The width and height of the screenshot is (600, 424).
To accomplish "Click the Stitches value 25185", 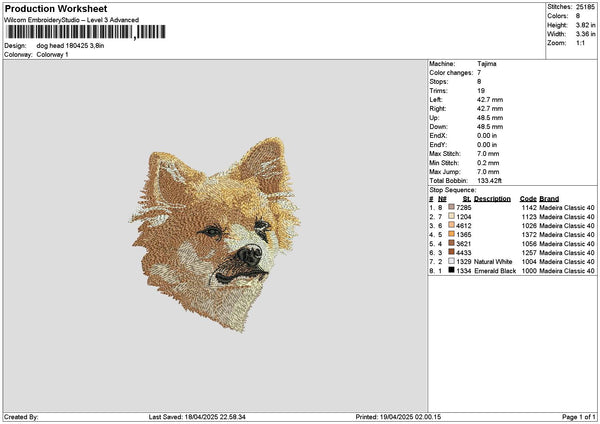I will [585, 7].
